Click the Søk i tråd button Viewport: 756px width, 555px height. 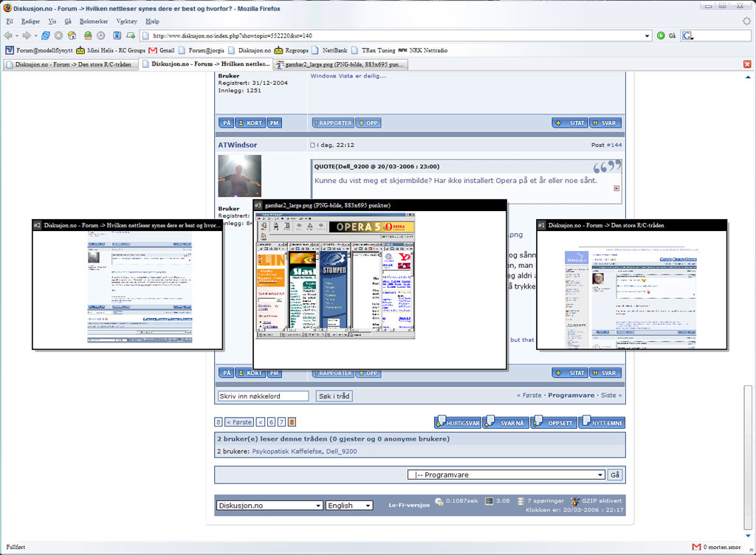pyautogui.click(x=334, y=396)
